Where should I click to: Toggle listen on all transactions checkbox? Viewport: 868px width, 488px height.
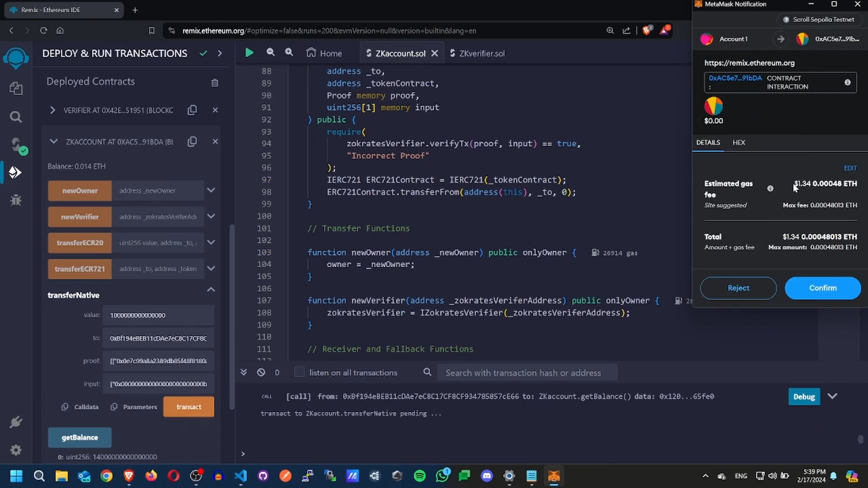(299, 372)
